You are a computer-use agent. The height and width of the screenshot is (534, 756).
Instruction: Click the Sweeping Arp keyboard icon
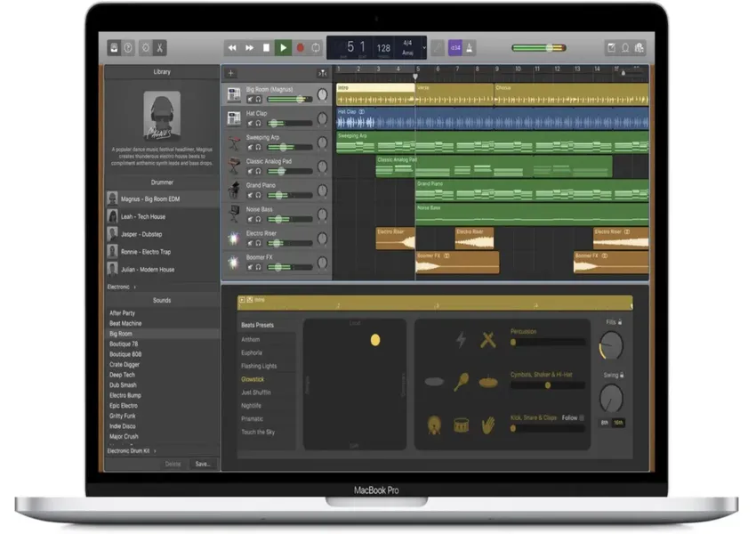click(x=234, y=142)
